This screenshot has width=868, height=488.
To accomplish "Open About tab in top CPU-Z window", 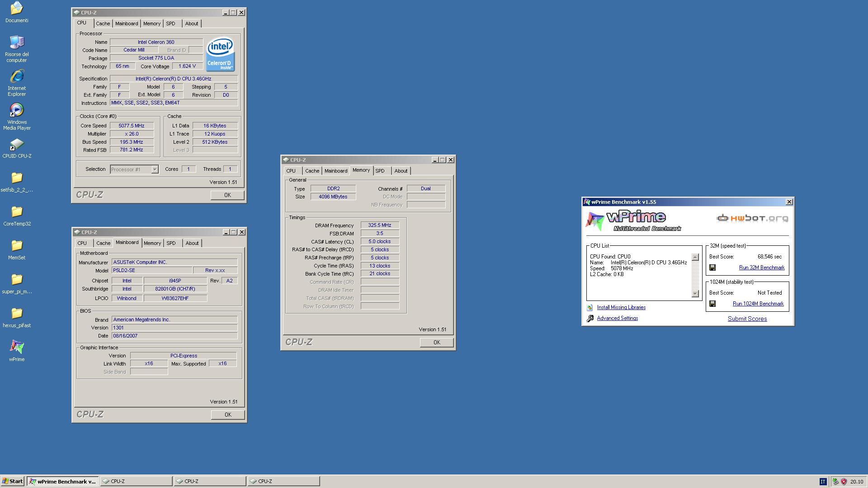I will [x=192, y=23].
